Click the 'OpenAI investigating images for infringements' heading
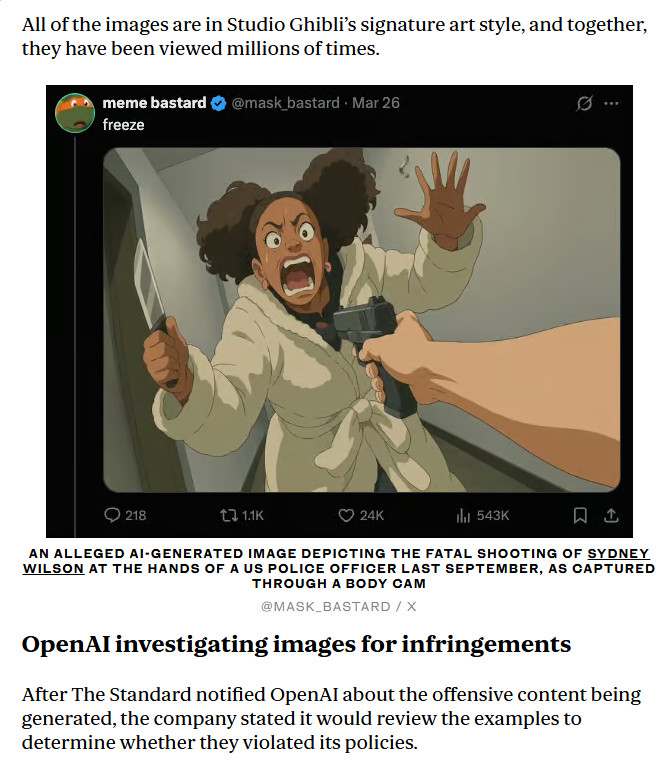This screenshot has width=666, height=764. click(x=296, y=644)
